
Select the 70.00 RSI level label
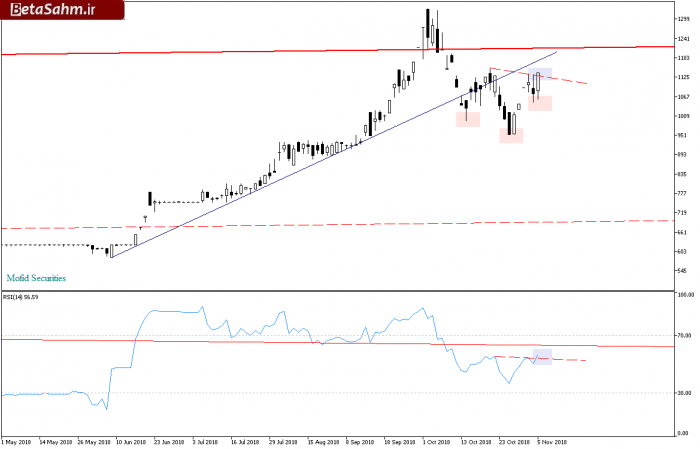point(685,336)
